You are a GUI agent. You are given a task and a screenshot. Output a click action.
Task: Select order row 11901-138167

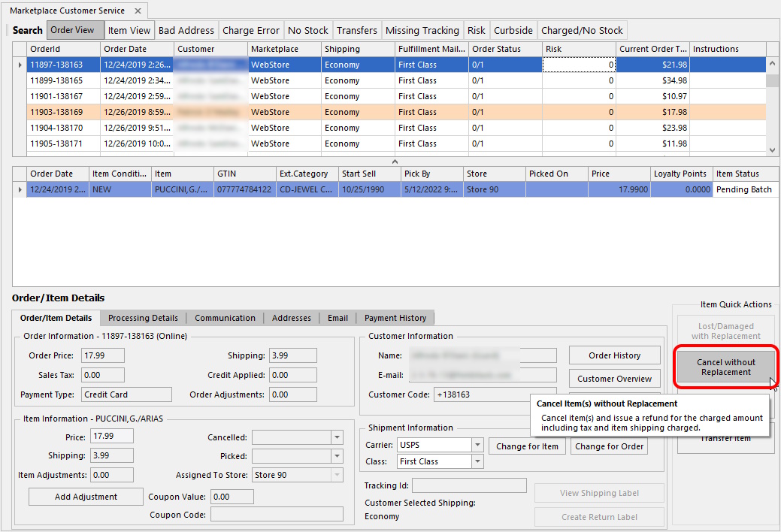coord(396,96)
